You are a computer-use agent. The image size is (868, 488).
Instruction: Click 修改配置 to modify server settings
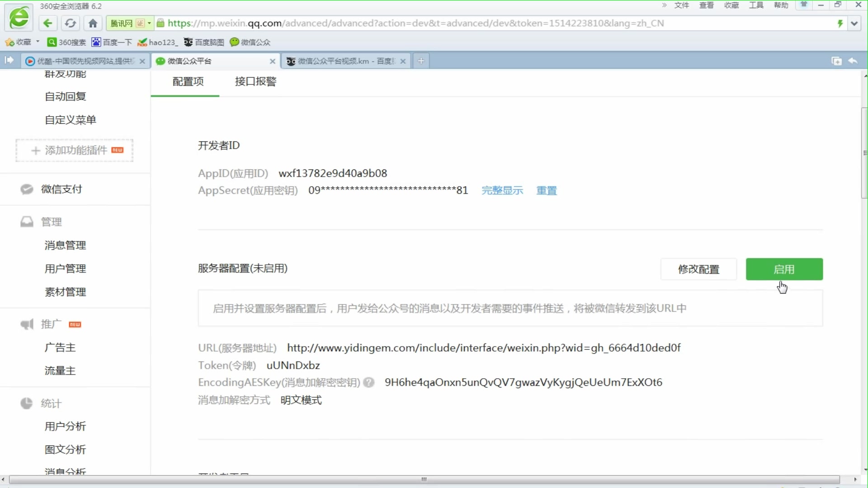pyautogui.click(x=698, y=269)
